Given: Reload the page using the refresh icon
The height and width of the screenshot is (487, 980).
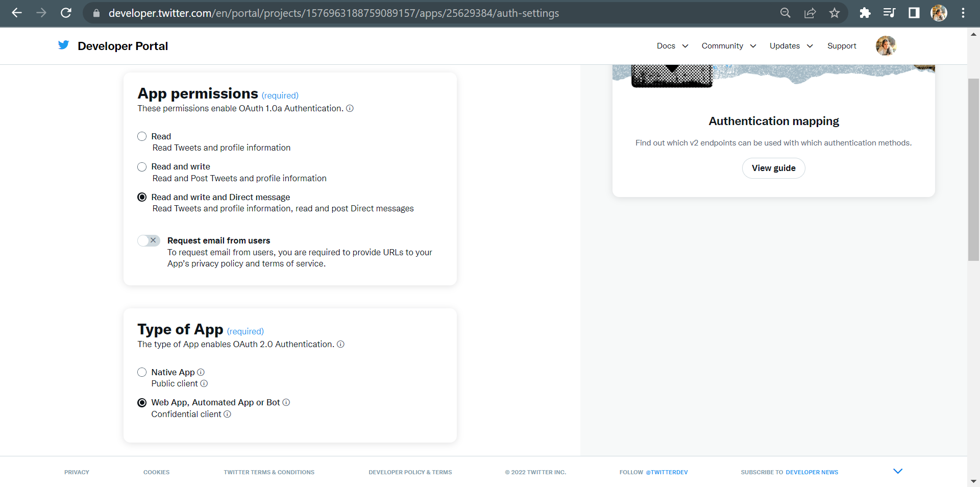Looking at the screenshot, I should [x=66, y=13].
